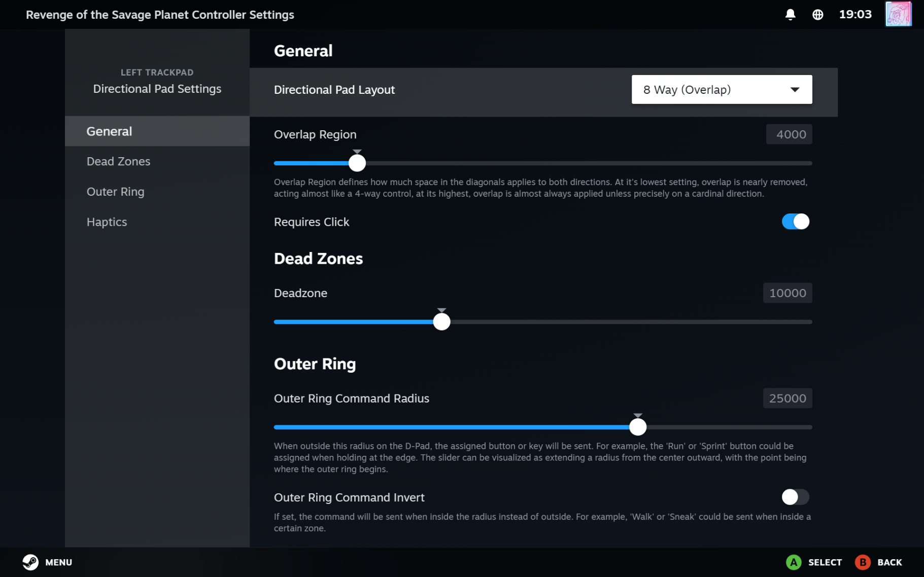The width and height of the screenshot is (924, 577).
Task: Enable Outer Ring Command Invert
Action: pos(795,497)
